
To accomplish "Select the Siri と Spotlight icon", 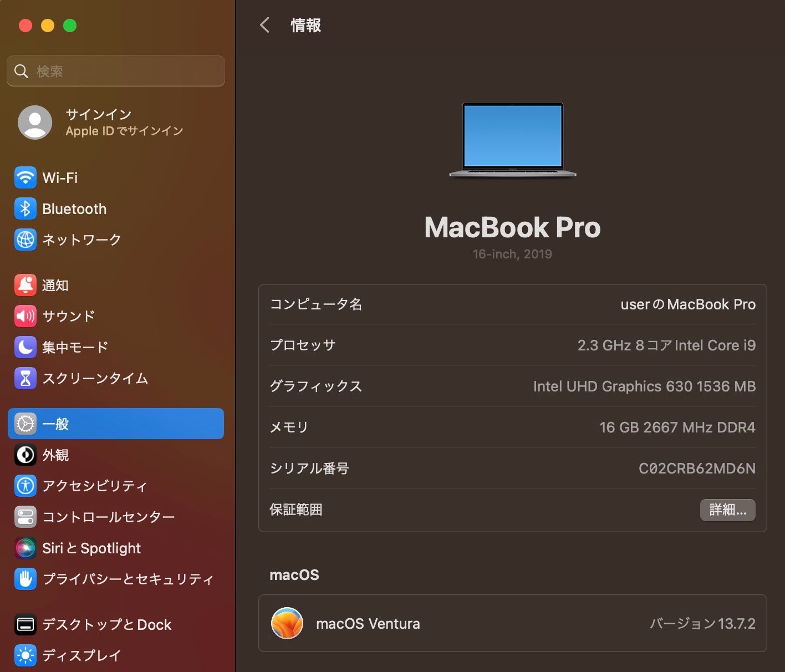I will 26,548.
